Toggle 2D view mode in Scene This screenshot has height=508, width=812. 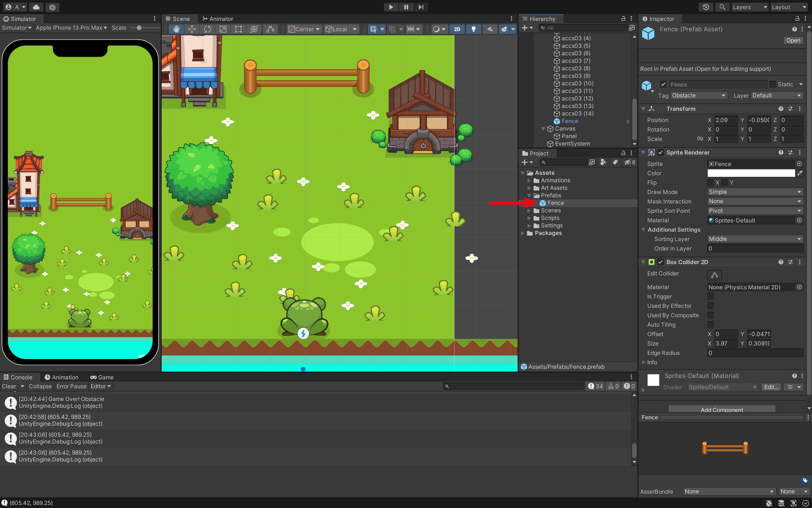[457, 29]
